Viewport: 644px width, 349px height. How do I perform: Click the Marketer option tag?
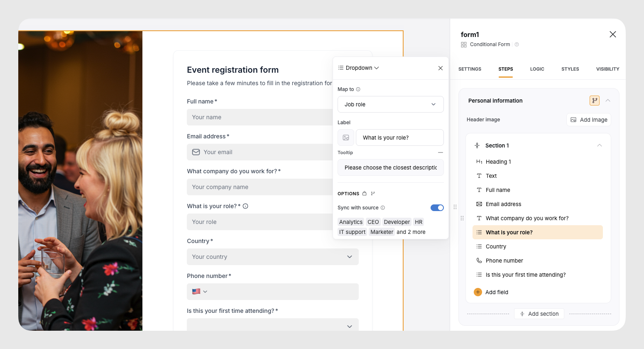click(382, 232)
